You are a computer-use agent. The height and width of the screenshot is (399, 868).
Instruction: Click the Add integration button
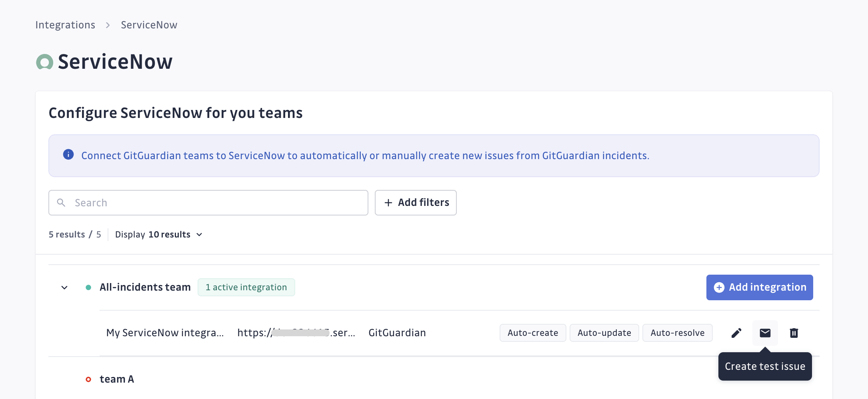[x=759, y=287]
